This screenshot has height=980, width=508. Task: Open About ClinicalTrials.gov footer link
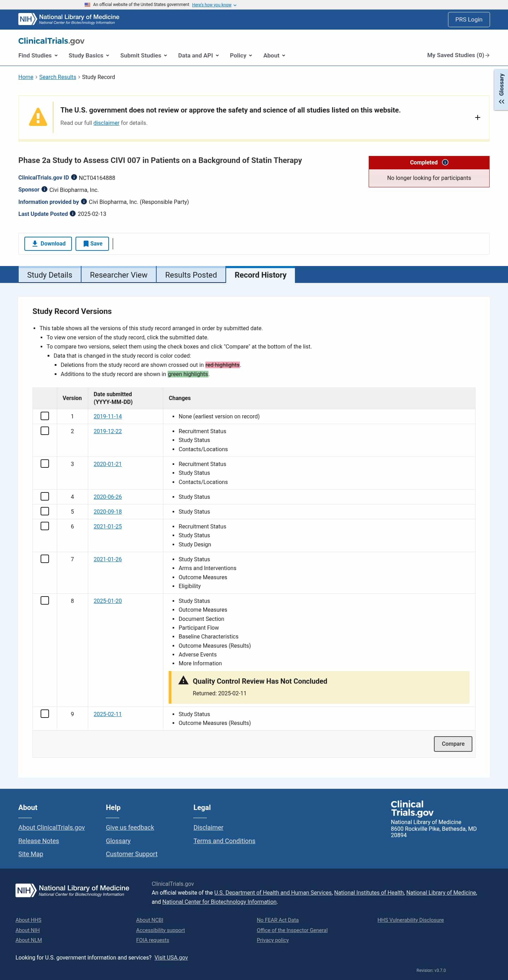[x=52, y=827]
